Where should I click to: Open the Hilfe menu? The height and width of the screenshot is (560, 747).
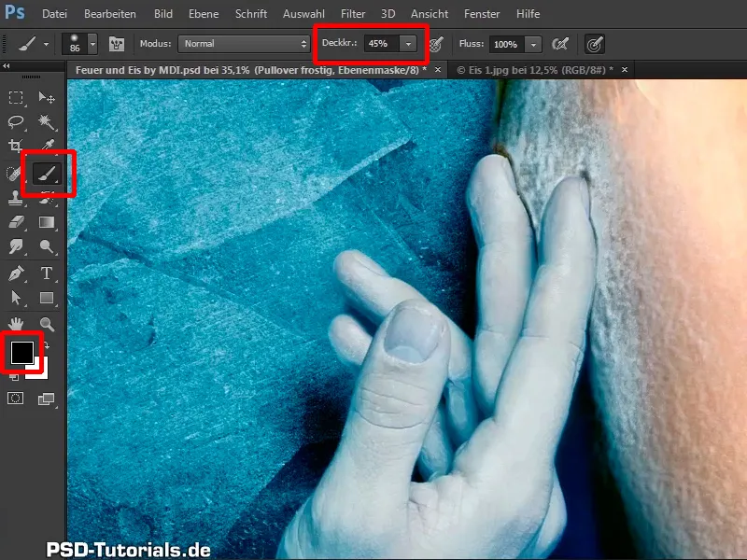coord(528,14)
